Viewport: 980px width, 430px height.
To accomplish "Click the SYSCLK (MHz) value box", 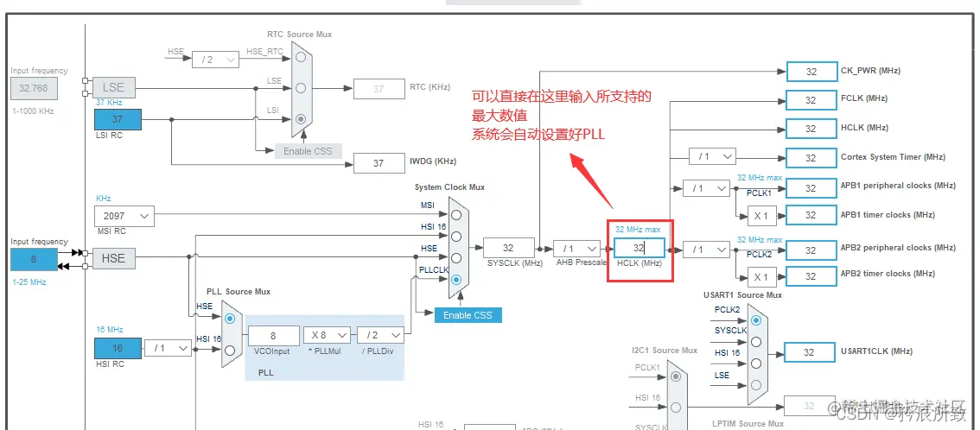I will tap(509, 248).
